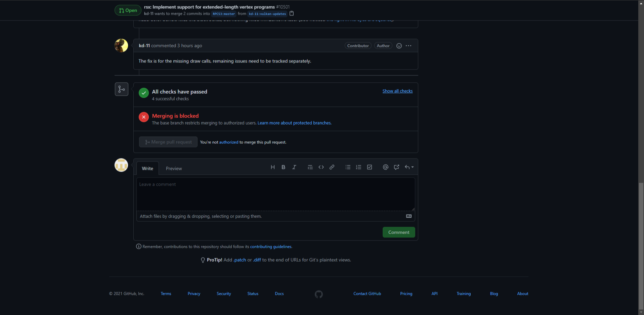Focus the Leave a comment text area
Screen dimensions: 644x315
click(x=276, y=194)
